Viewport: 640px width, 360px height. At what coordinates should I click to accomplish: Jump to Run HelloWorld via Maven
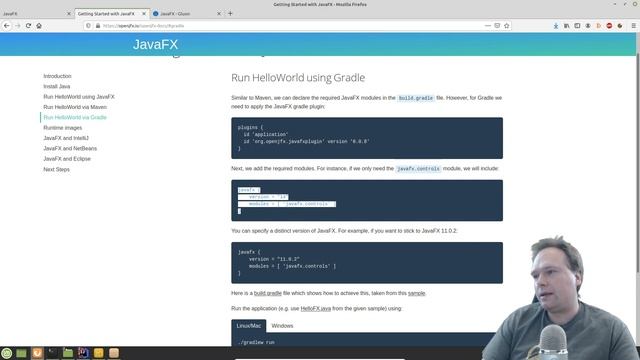pos(75,107)
